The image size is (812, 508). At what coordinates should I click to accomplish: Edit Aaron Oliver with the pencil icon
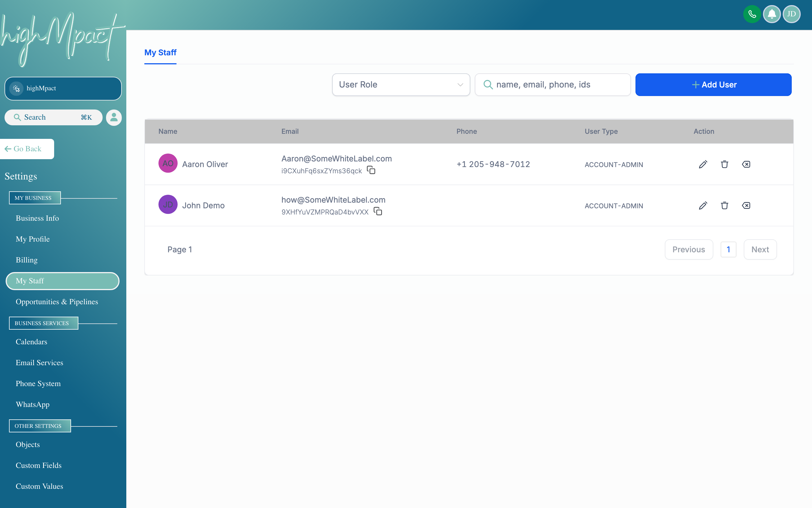(703, 164)
